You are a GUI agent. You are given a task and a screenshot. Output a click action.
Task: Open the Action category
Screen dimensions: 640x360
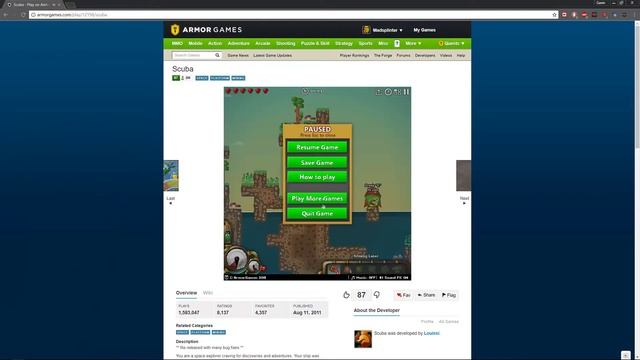click(215, 43)
